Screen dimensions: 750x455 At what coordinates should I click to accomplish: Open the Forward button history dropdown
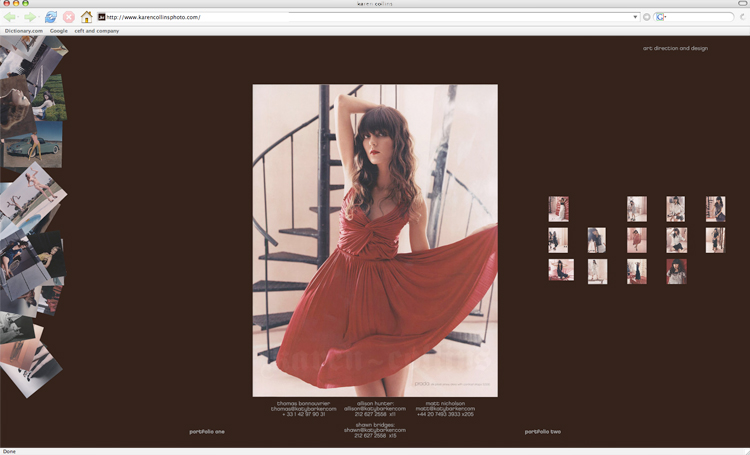pyautogui.click(x=38, y=17)
